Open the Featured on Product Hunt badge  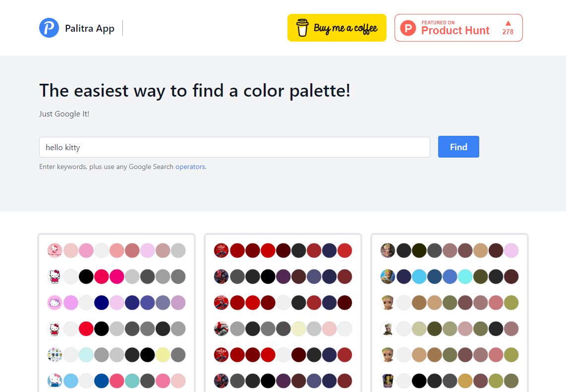click(458, 28)
